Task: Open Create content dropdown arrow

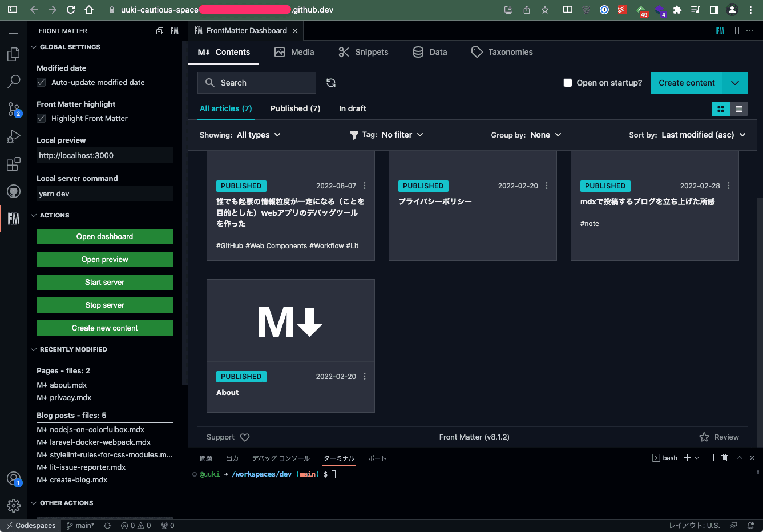Action: (735, 83)
